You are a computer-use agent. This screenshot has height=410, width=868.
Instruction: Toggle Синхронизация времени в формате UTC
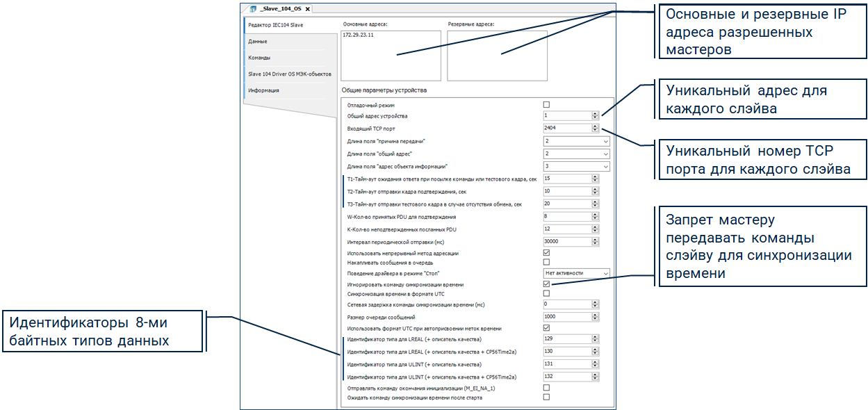click(x=546, y=293)
